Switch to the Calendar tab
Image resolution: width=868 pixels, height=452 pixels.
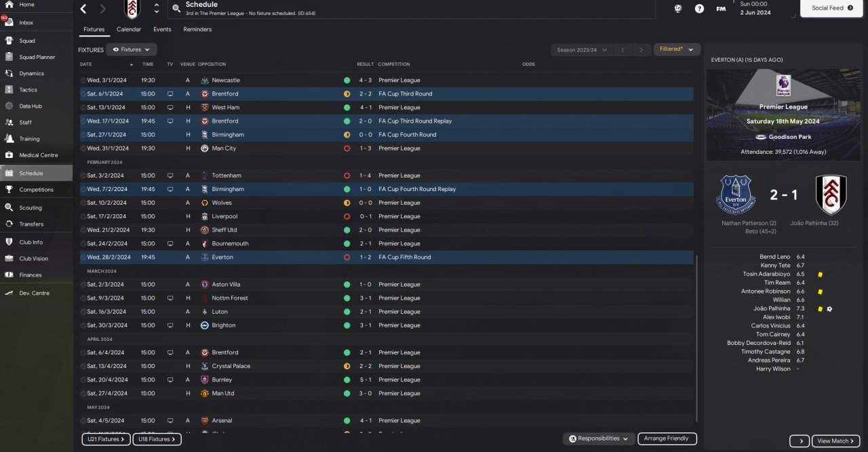(x=129, y=29)
